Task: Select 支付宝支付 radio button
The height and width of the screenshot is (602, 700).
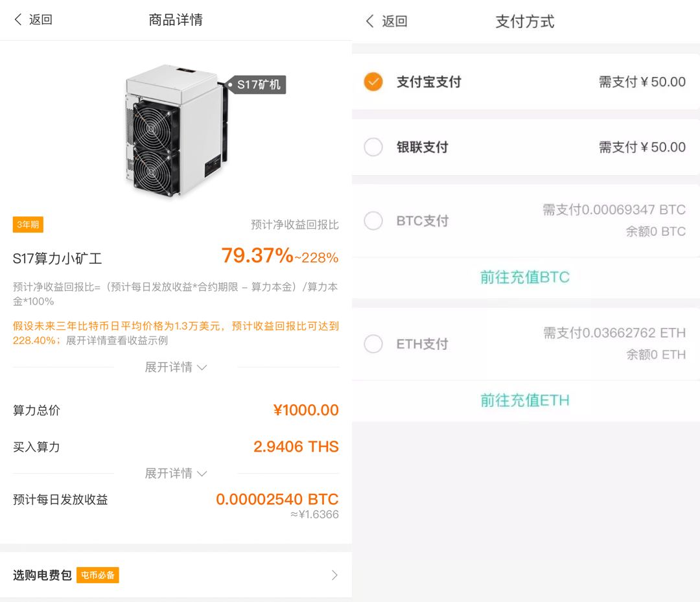Action: pos(373,82)
